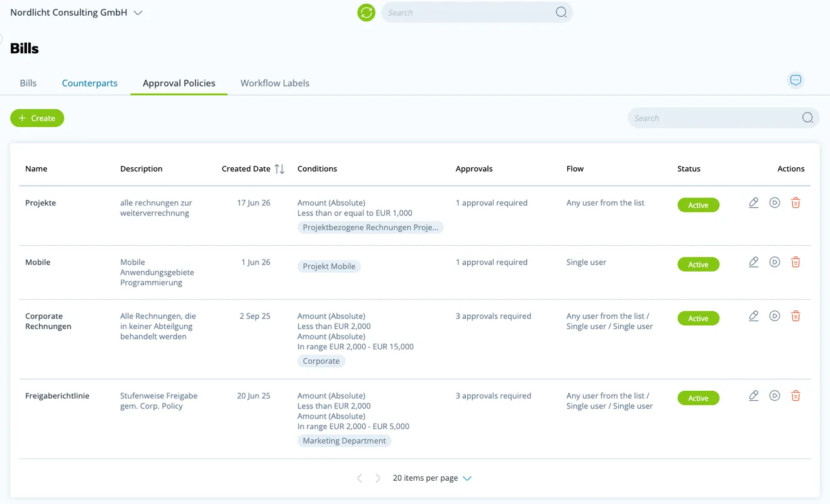Viewport: 830px width, 504px height.
Task: Click 'alle rechnungen zur weiterverrechnung' description
Action: (x=157, y=208)
